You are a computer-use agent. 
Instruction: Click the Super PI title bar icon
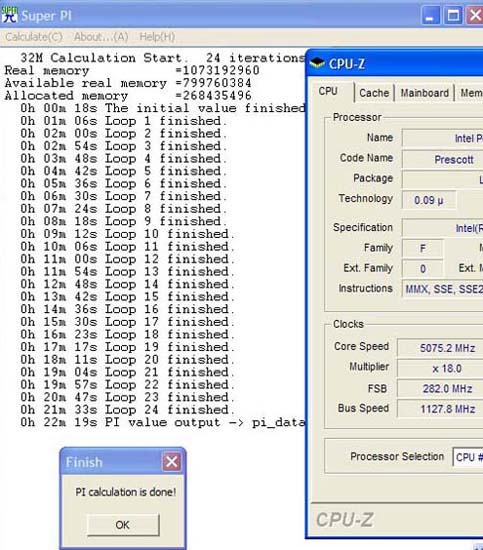9,14
